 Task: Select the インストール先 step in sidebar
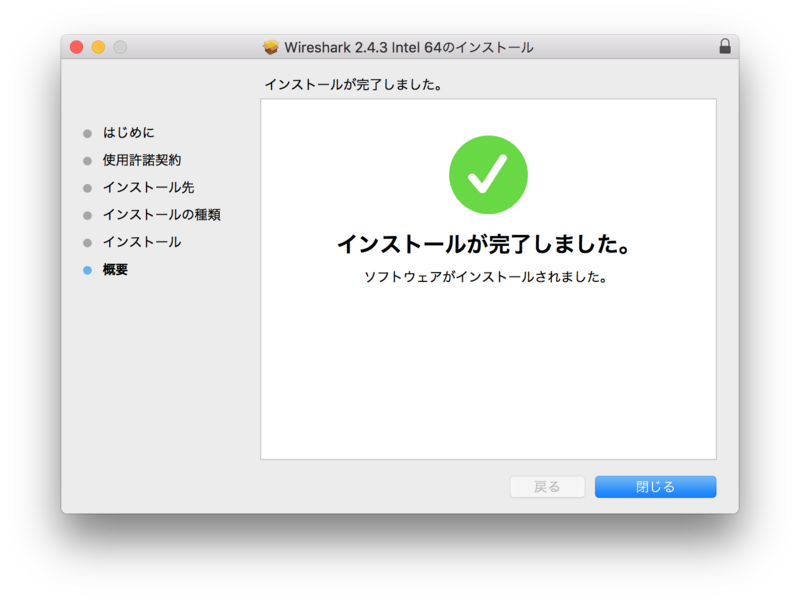(x=148, y=187)
